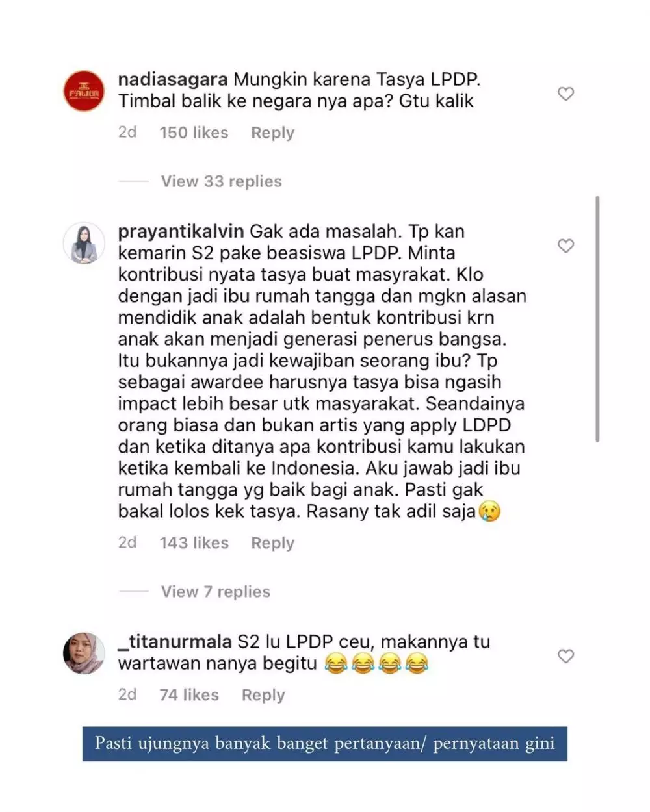Open nadiasagara username link
650x812 pixels.
tap(173, 80)
